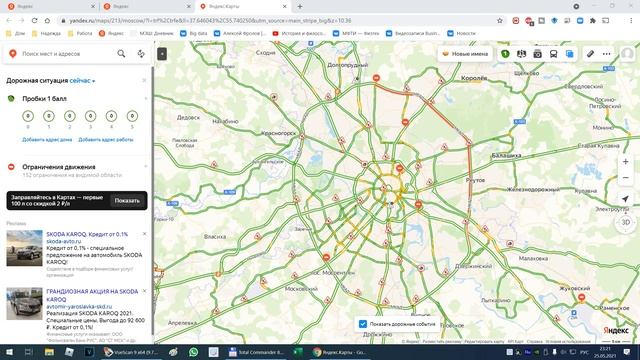Select the Яндекс Карты browser tab
Screen dimensions: 640x360
(x=243, y=7)
